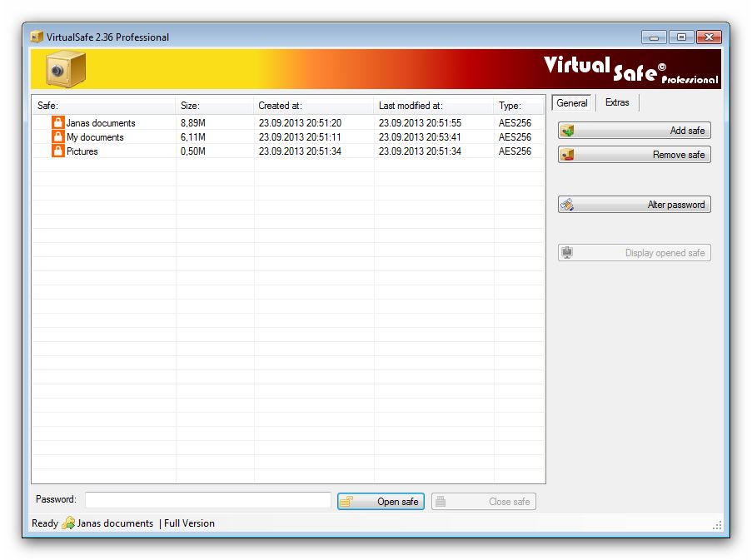Screen dimensions: 752x560
Task: Click the VirtualSafe title bar app icon
Action: click(x=37, y=37)
